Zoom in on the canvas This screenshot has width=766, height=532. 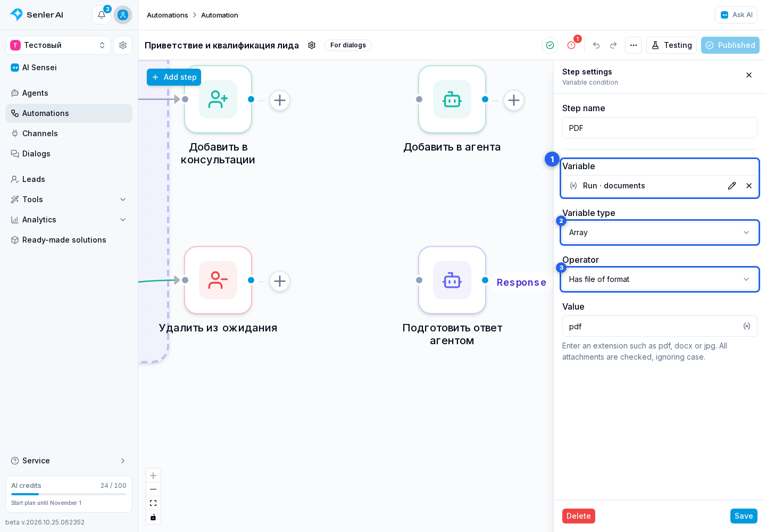(x=153, y=476)
